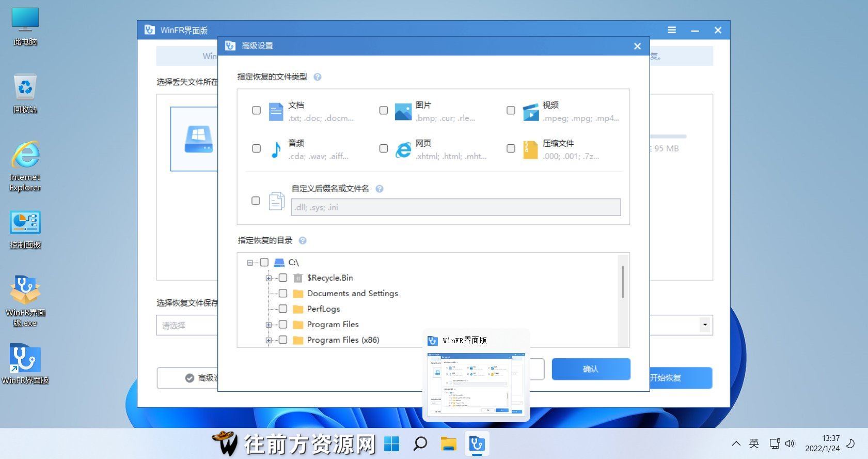The width and height of the screenshot is (868, 459).
Task: Click the Documents file type icon
Action: click(x=276, y=111)
